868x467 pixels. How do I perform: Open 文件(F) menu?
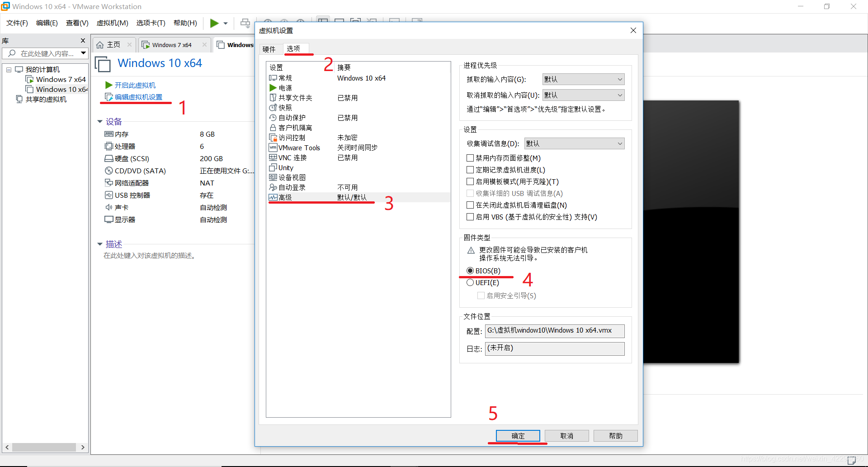17,23
